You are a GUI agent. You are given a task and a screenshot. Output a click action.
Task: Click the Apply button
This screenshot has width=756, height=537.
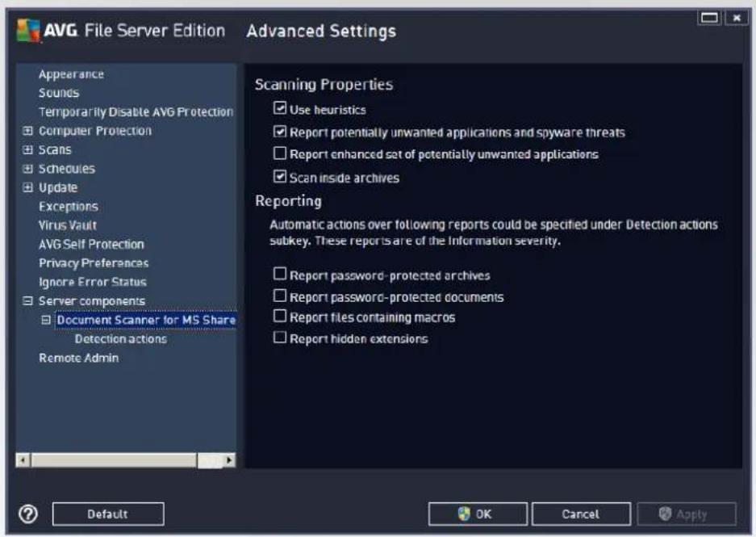(x=687, y=514)
